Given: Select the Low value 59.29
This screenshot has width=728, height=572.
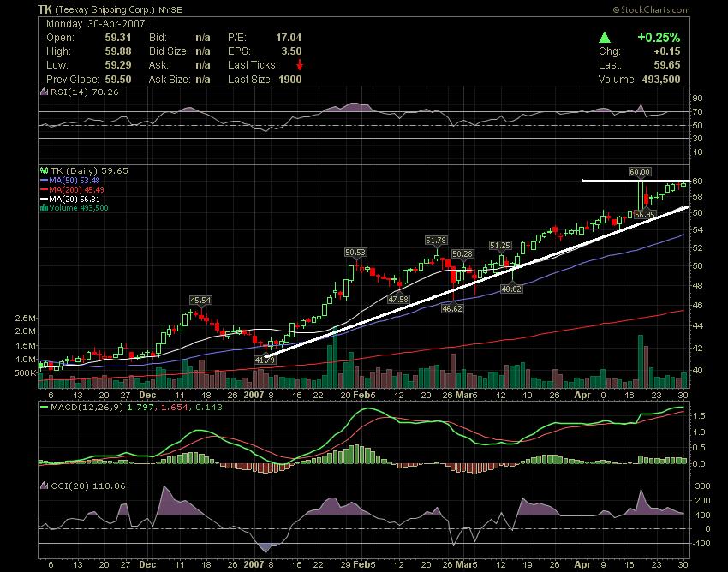Looking at the screenshot, I should point(118,64).
